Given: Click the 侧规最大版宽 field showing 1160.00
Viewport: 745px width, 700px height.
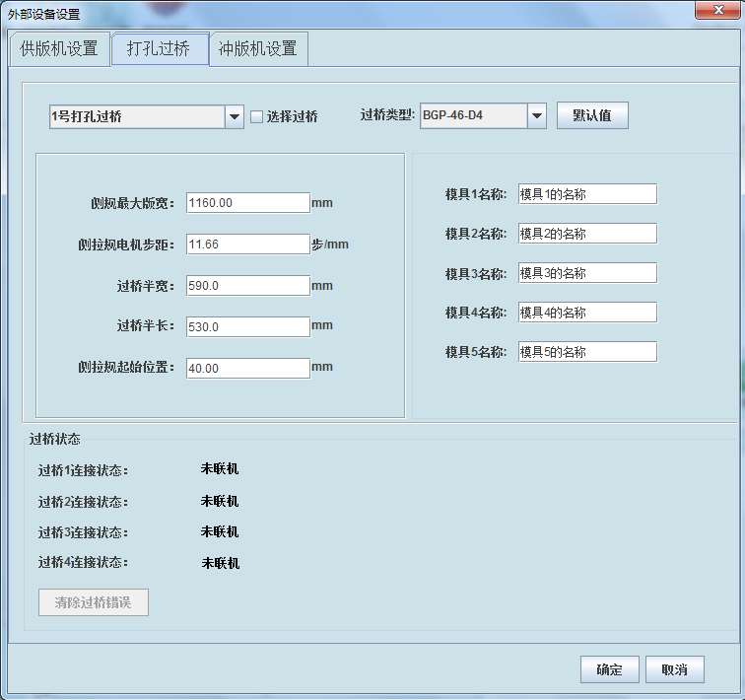Looking at the screenshot, I should pyautogui.click(x=247, y=203).
